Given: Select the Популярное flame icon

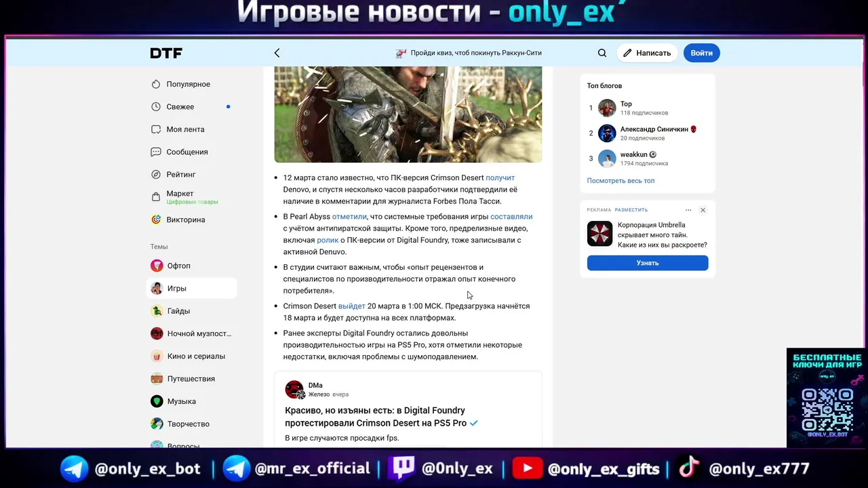Looking at the screenshot, I should pyautogui.click(x=156, y=84).
